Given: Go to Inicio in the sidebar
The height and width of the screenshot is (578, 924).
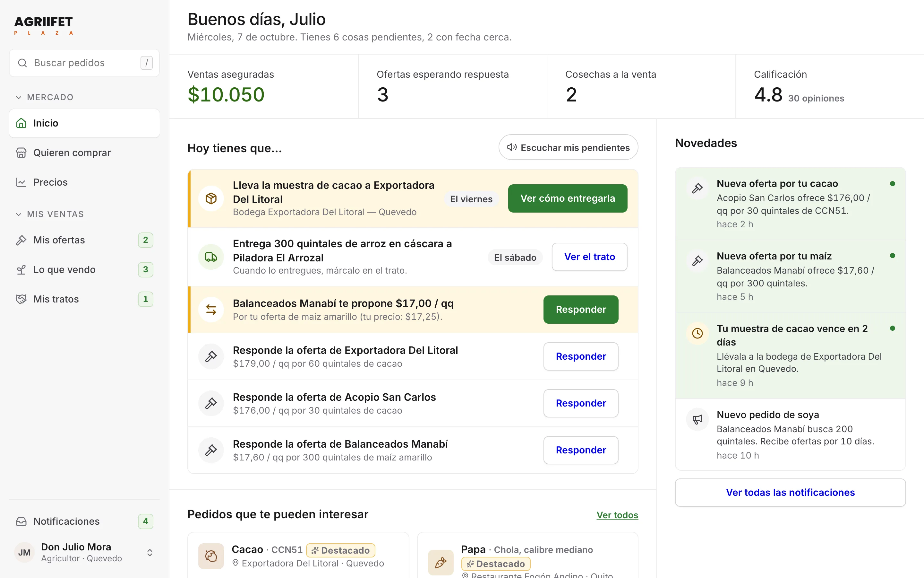Looking at the screenshot, I should (84, 123).
